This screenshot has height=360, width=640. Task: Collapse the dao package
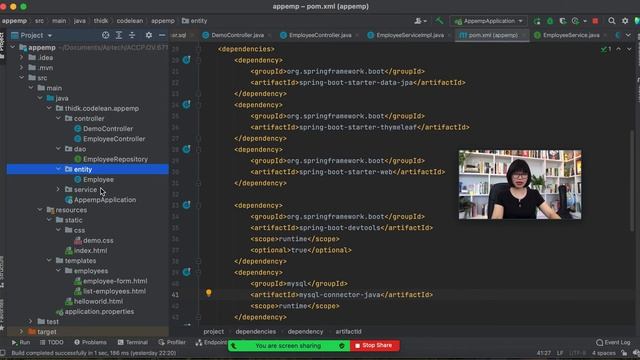tap(58, 149)
